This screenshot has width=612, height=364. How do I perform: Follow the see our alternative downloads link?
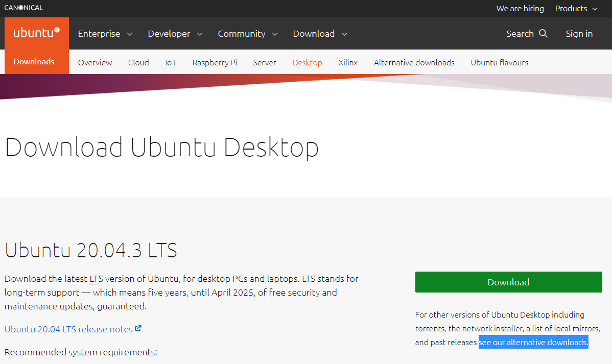pyautogui.click(x=533, y=342)
